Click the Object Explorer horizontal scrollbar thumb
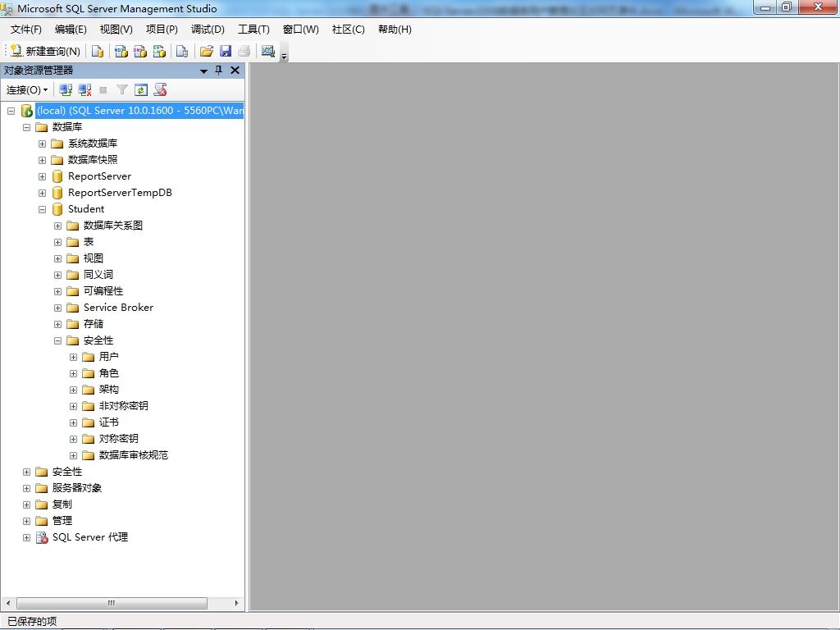 [x=112, y=603]
